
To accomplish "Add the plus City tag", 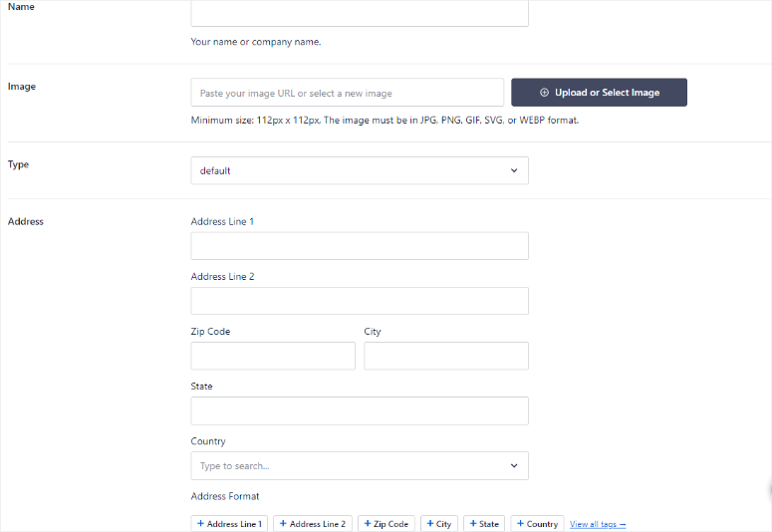I will tap(439, 524).
